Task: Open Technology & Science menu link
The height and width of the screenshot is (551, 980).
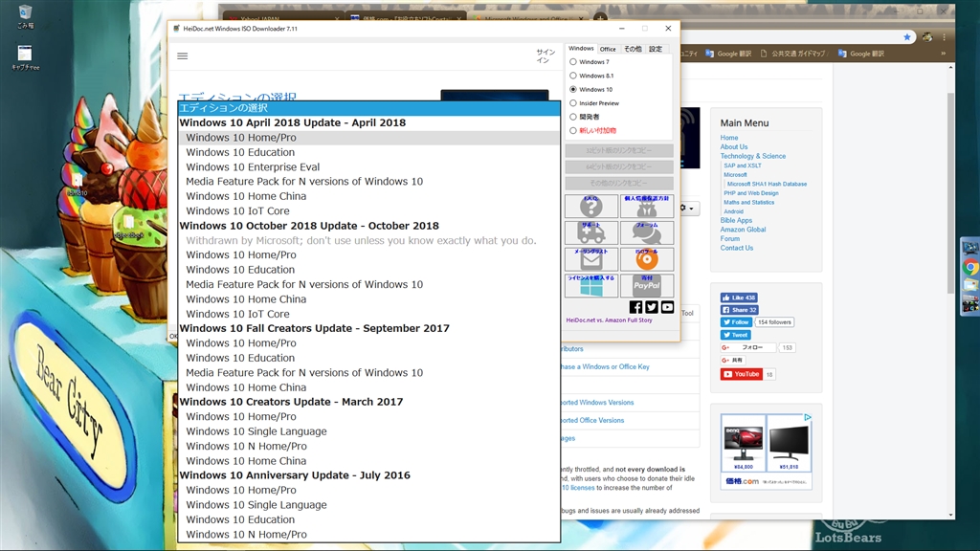Action: 752,156
